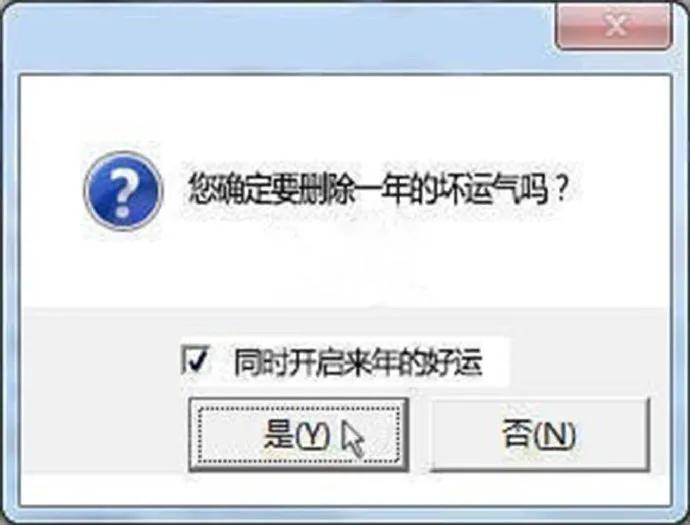Image resolution: width=690 pixels, height=525 pixels.
Task: Close the dialog with the red X
Action: coord(614,26)
